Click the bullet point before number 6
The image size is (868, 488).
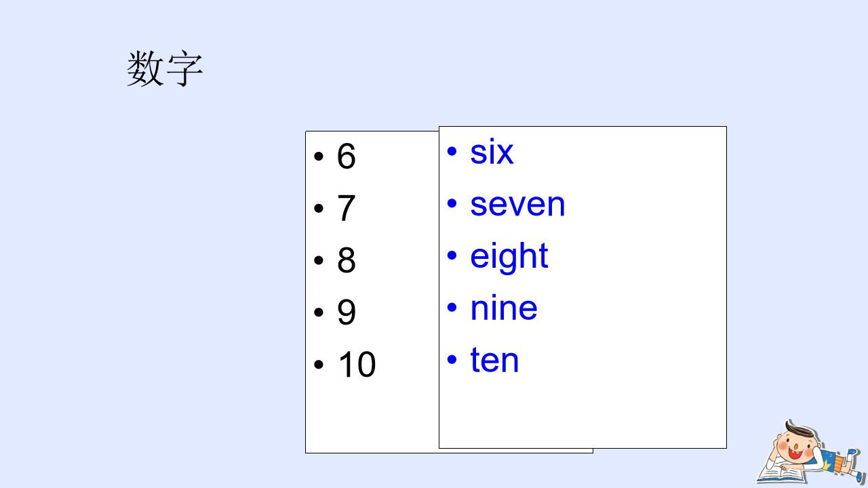coord(319,157)
